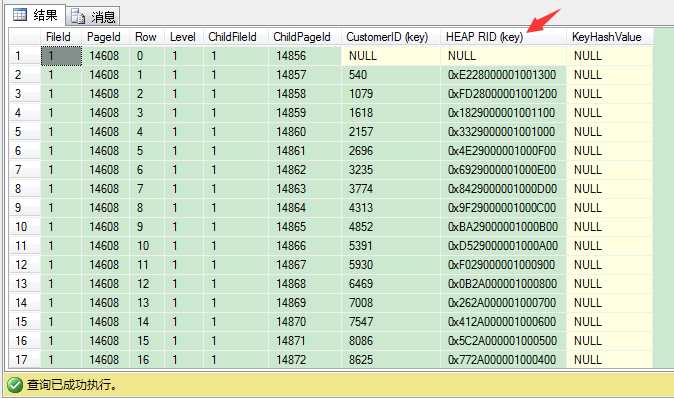Click HEAP RID cell 0xFD2800001001200
The height and width of the screenshot is (398, 674).
503,94
